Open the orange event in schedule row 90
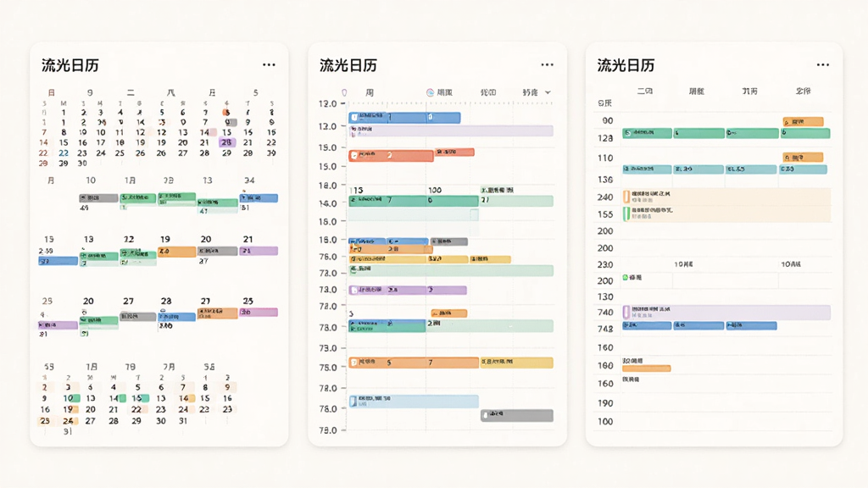 (804, 122)
